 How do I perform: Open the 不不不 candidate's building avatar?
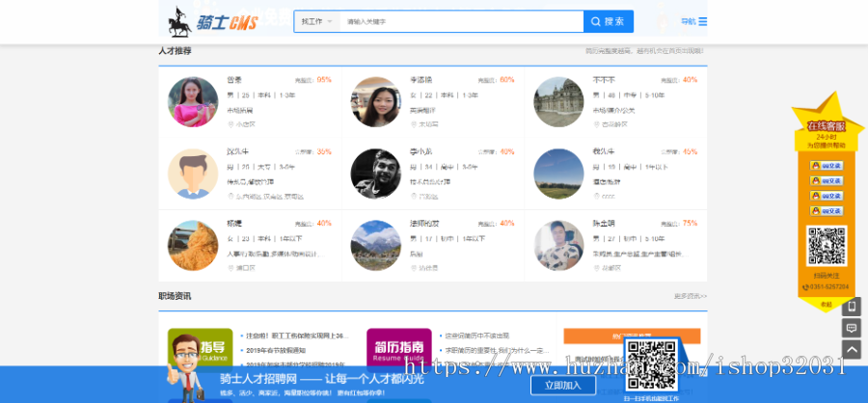click(558, 102)
